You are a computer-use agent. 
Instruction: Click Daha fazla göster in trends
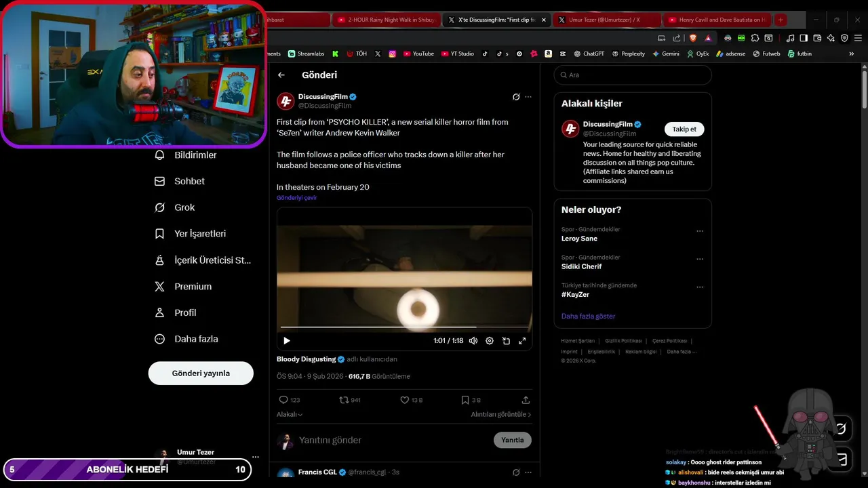click(588, 317)
